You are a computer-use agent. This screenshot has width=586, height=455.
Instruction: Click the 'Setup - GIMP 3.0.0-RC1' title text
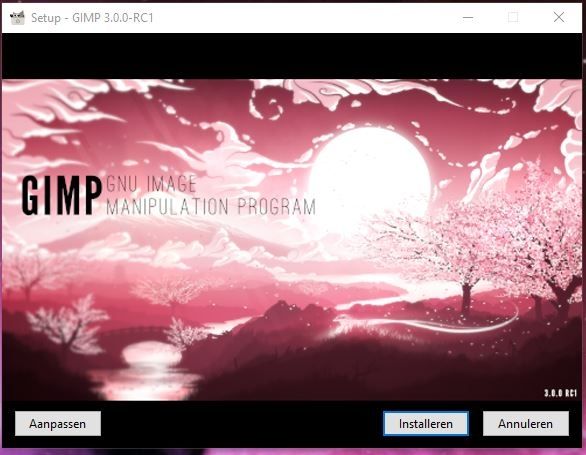(92, 18)
